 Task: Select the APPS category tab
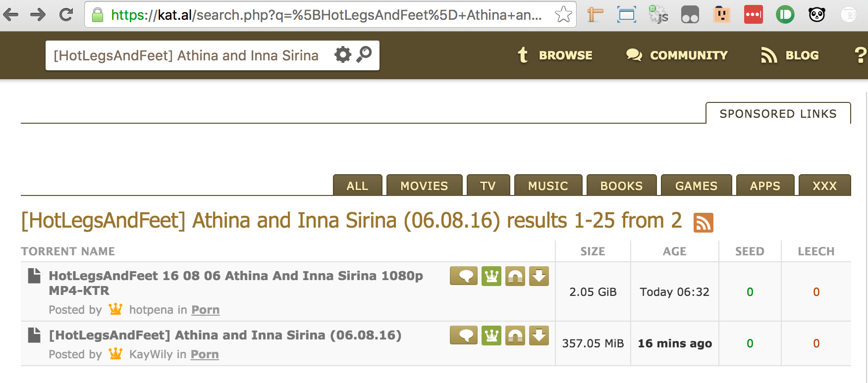pos(765,186)
